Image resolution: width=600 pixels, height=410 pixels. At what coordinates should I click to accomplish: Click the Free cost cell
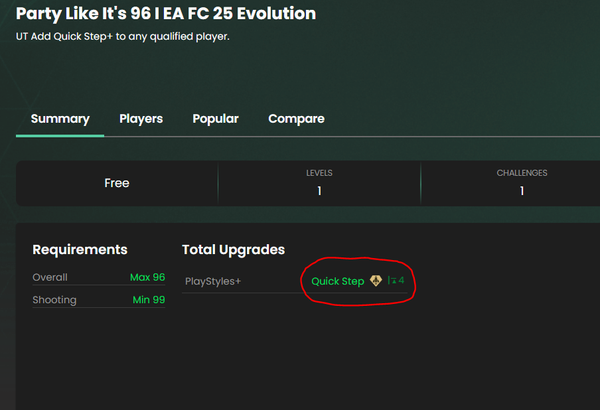(117, 183)
